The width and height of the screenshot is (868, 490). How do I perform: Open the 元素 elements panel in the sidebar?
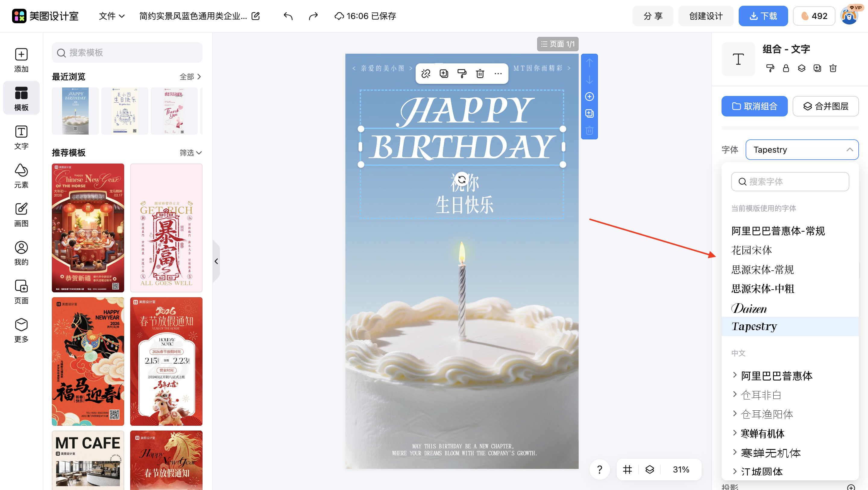pyautogui.click(x=21, y=175)
